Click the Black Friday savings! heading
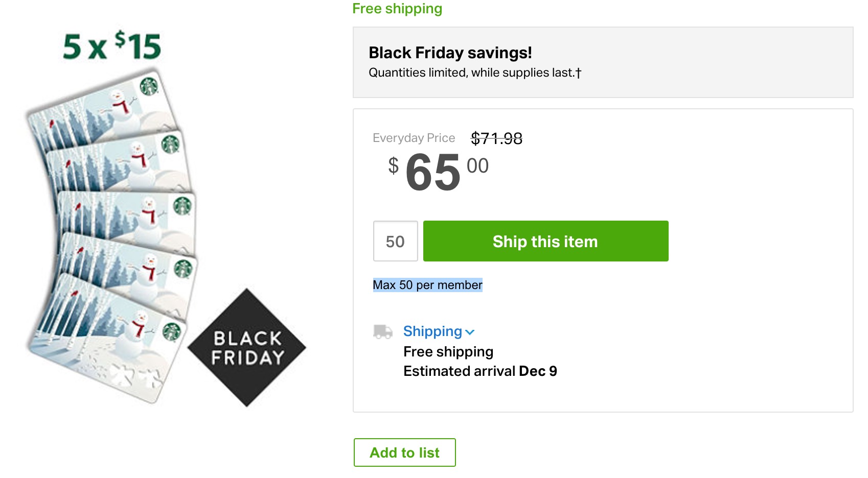The width and height of the screenshot is (868, 478). pos(450,53)
